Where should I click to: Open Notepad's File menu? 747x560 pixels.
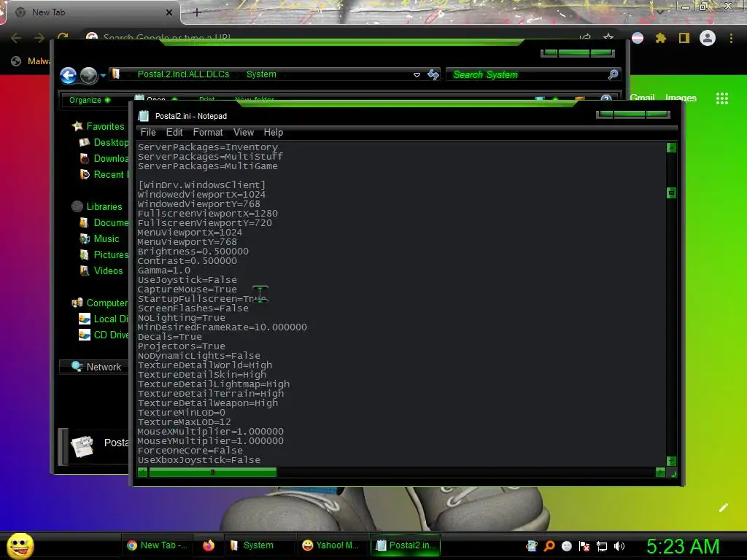click(x=148, y=133)
